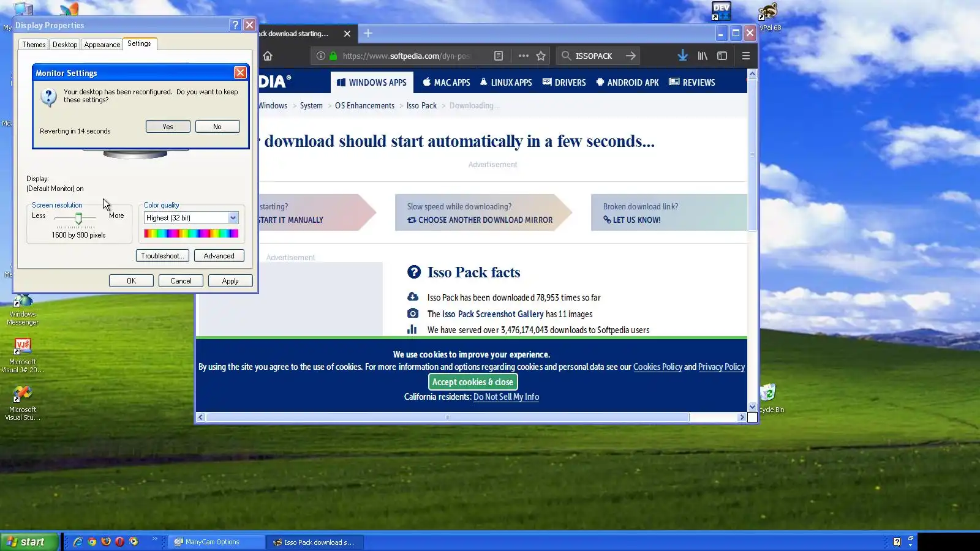The width and height of the screenshot is (980, 551).
Task: Click Let Us Know broken link report
Action: pos(631,220)
